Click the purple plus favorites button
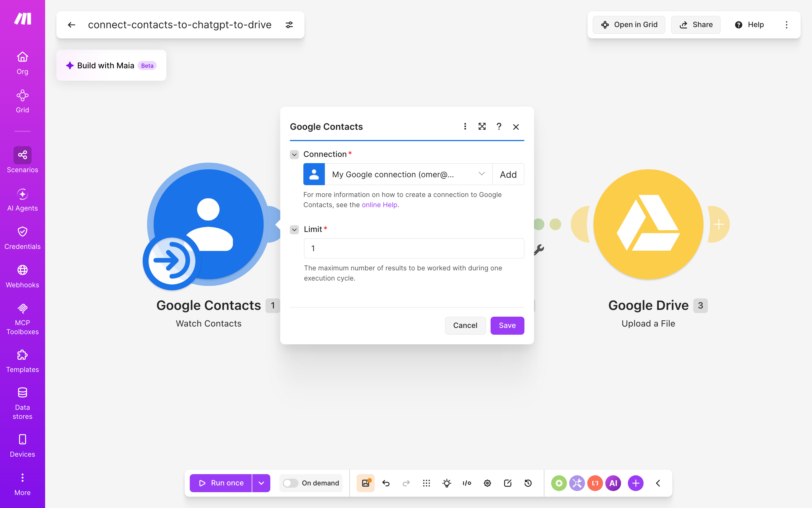 pos(636,483)
